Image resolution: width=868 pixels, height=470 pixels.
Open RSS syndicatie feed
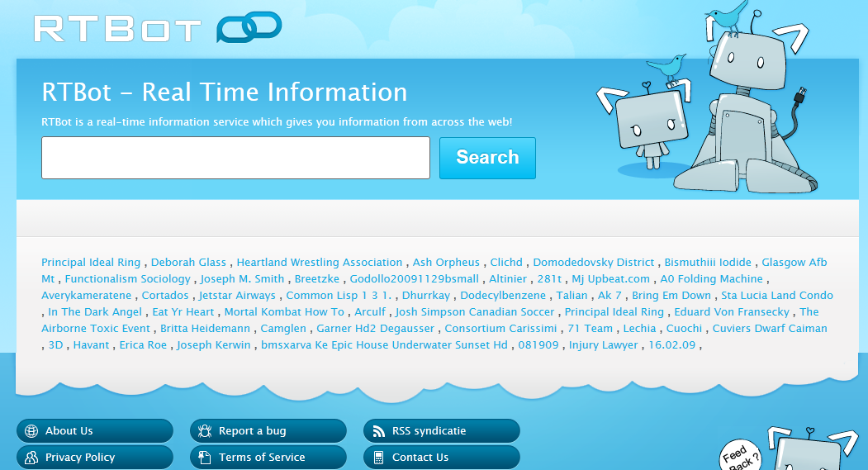click(442, 430)
